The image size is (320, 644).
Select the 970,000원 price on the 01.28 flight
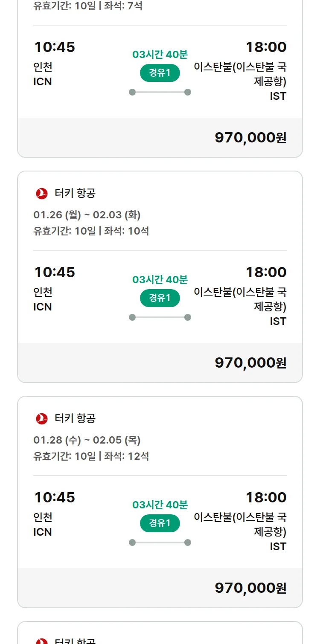coord(250,588)
